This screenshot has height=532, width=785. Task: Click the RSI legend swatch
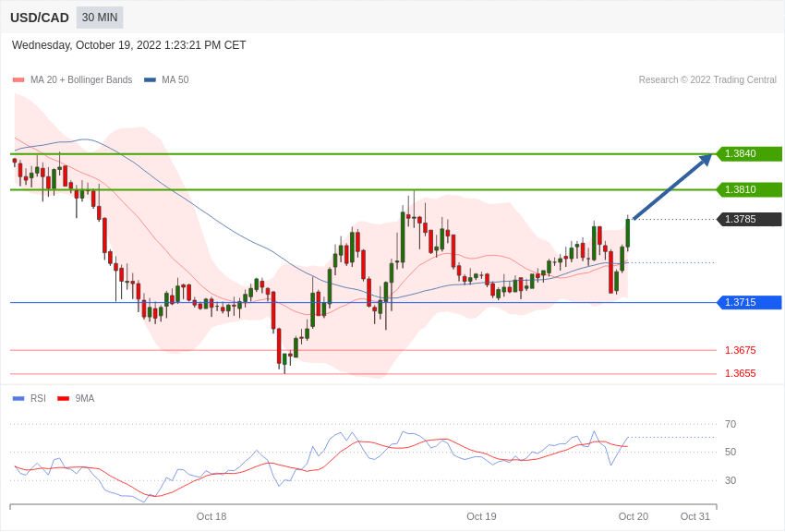point(18,399)
